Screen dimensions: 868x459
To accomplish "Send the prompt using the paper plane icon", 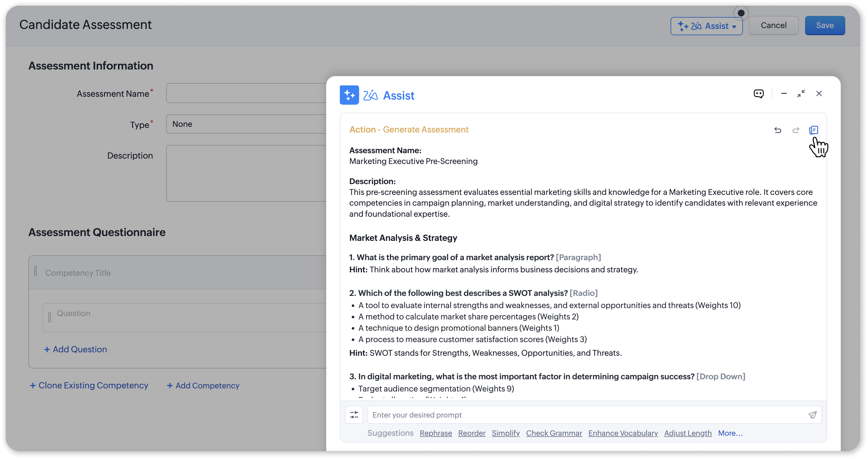I will (x=813, y=414).
